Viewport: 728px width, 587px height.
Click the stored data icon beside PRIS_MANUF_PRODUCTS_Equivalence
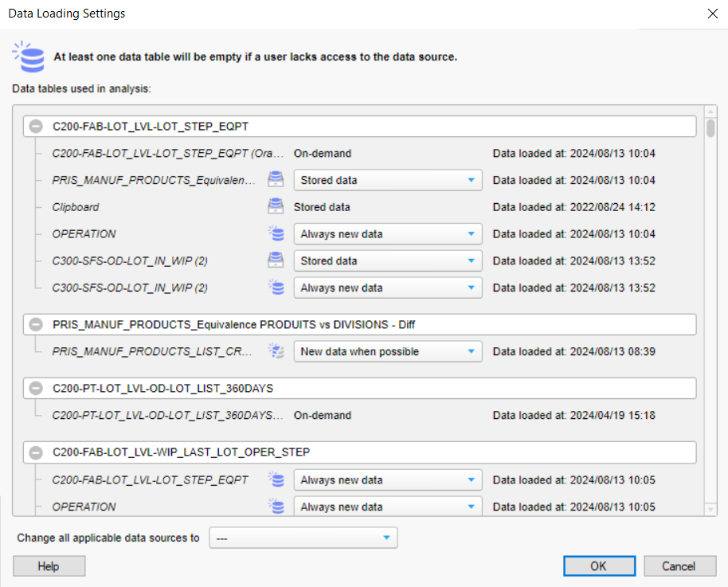click(x=276, y=180)
